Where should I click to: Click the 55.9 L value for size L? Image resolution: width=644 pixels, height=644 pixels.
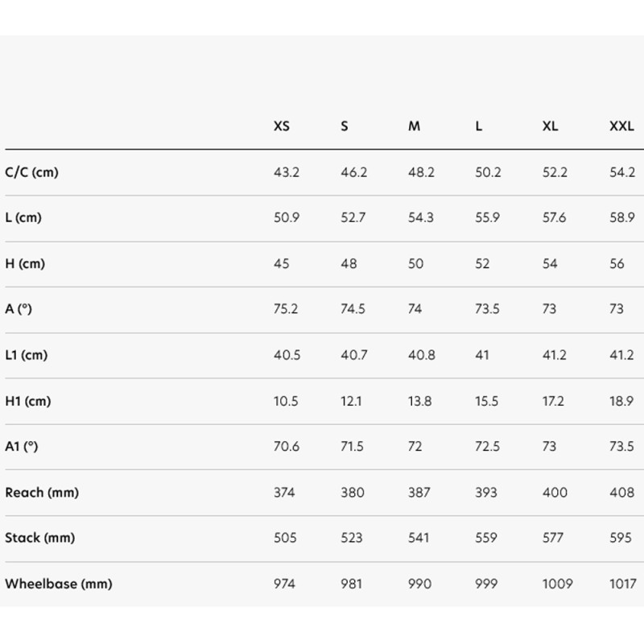[488, 218]
